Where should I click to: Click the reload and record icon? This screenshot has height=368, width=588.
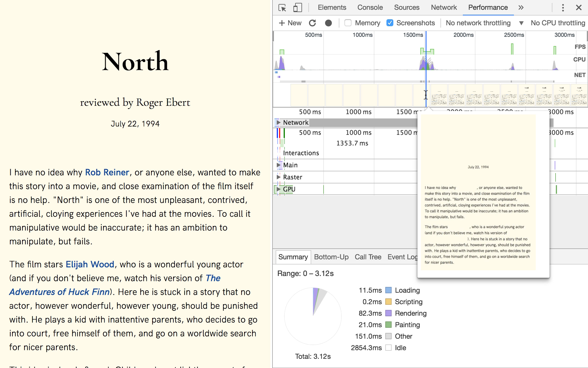(312, 23)
